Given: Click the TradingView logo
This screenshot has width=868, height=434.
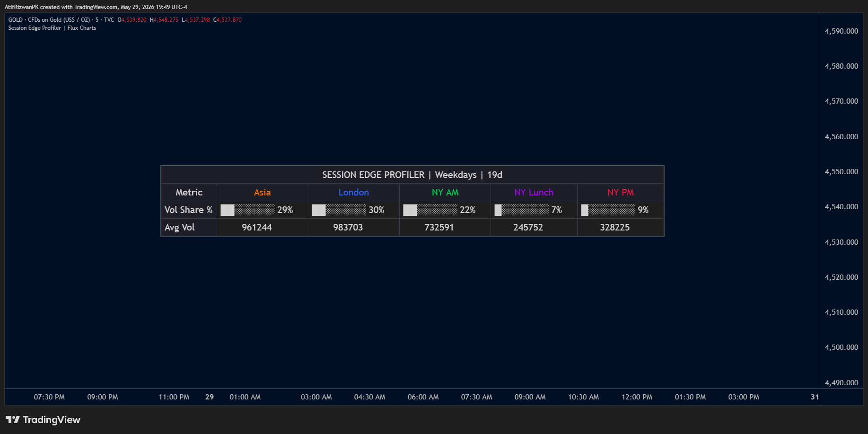Looking at the screenshot, I should [43, 420].
